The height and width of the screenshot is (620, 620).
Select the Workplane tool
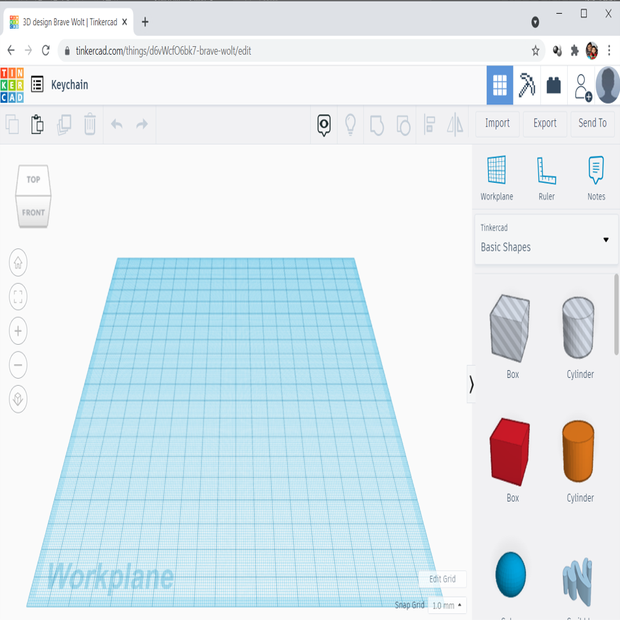click(496, 178)
